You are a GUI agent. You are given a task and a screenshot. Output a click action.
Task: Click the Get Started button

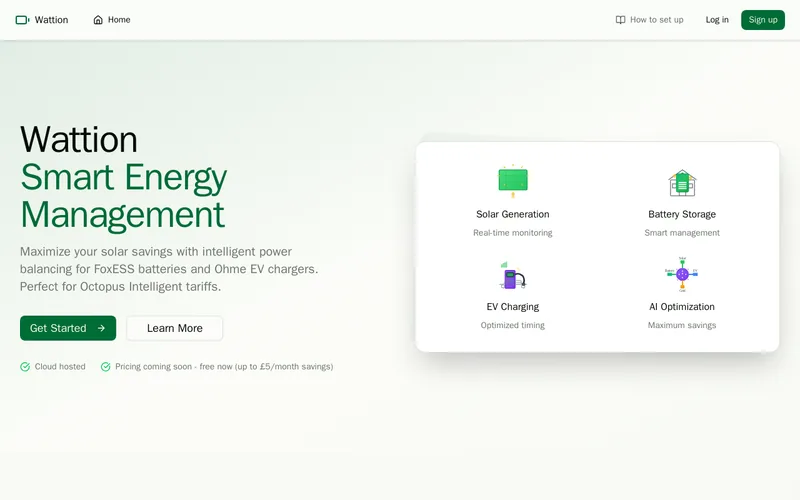(x=68, y=328)
